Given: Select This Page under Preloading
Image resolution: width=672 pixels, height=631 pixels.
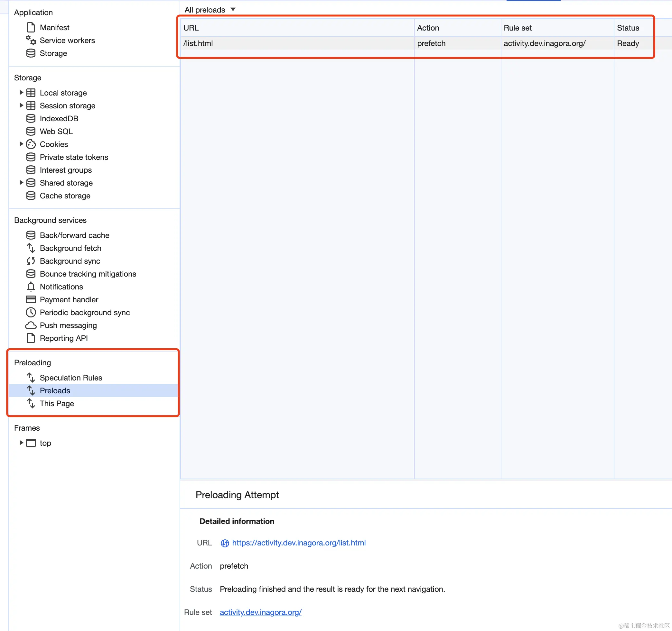Looking at the screenshot, I should point(57,403).
